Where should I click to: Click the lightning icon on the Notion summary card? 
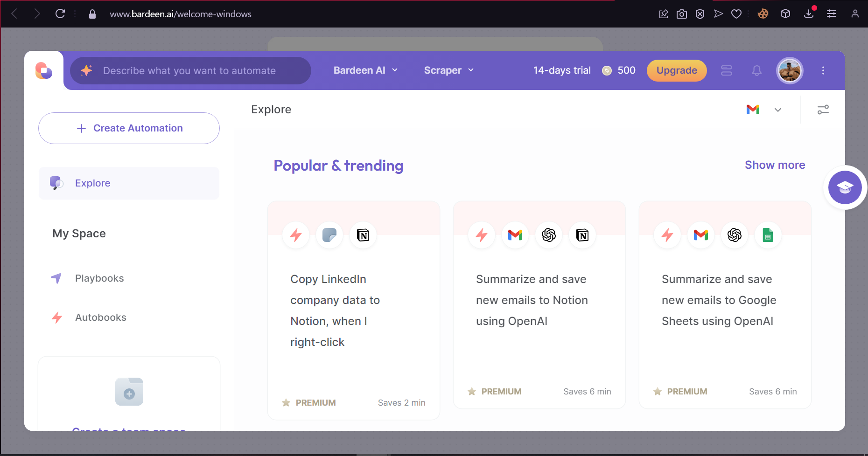(x=482, y=235)
